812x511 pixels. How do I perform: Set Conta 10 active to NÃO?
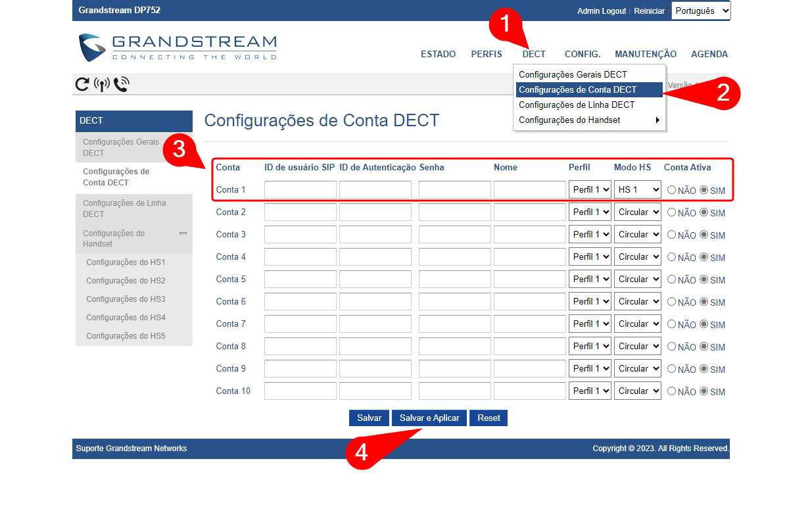[671, 391]
